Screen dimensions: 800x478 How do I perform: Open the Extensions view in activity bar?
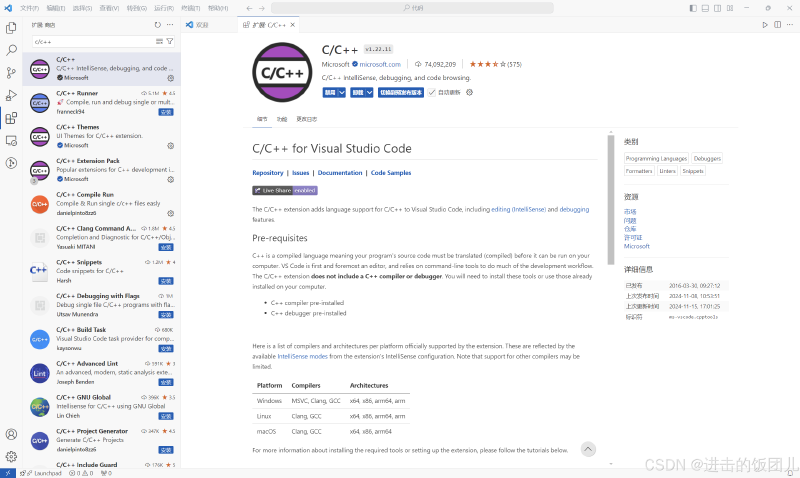[x=11, y=118]
